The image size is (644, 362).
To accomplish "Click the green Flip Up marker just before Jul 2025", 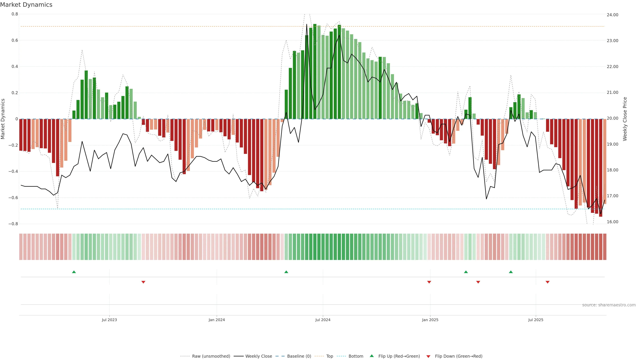I will 511,272.
